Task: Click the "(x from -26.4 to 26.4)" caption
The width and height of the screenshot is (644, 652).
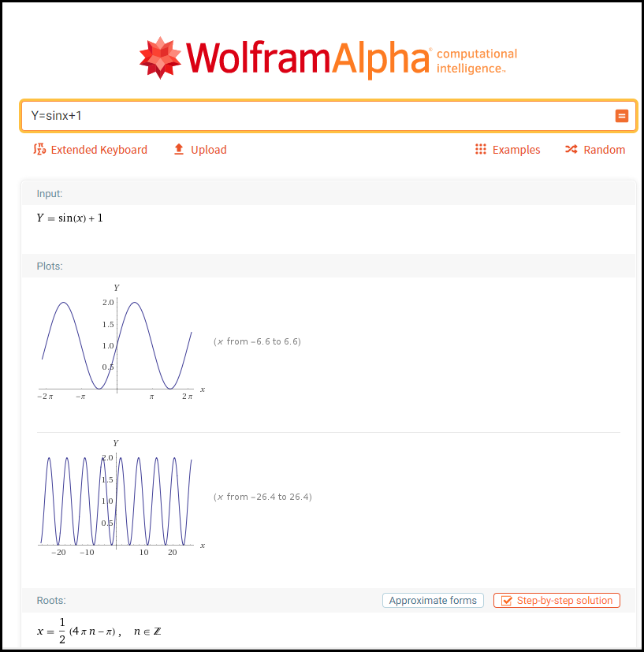Action: click(262, 497)
